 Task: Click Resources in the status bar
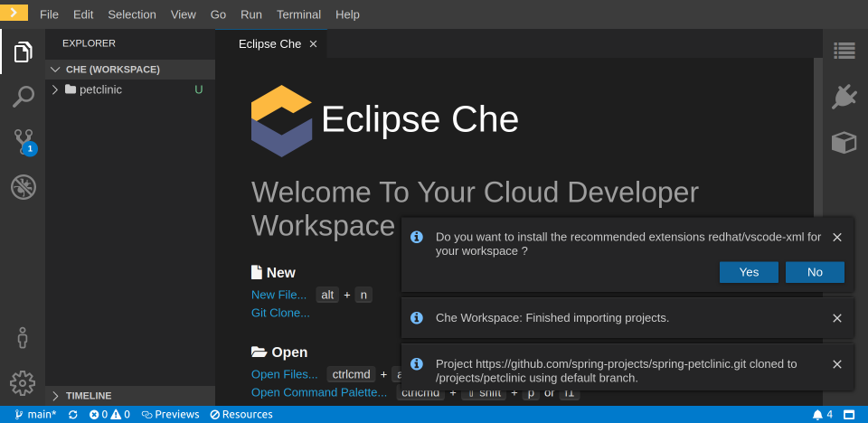click(x=241, y=414)
